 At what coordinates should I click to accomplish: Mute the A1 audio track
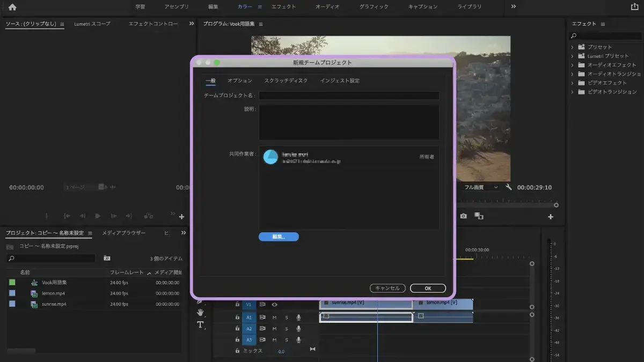(x=274, y=317)
